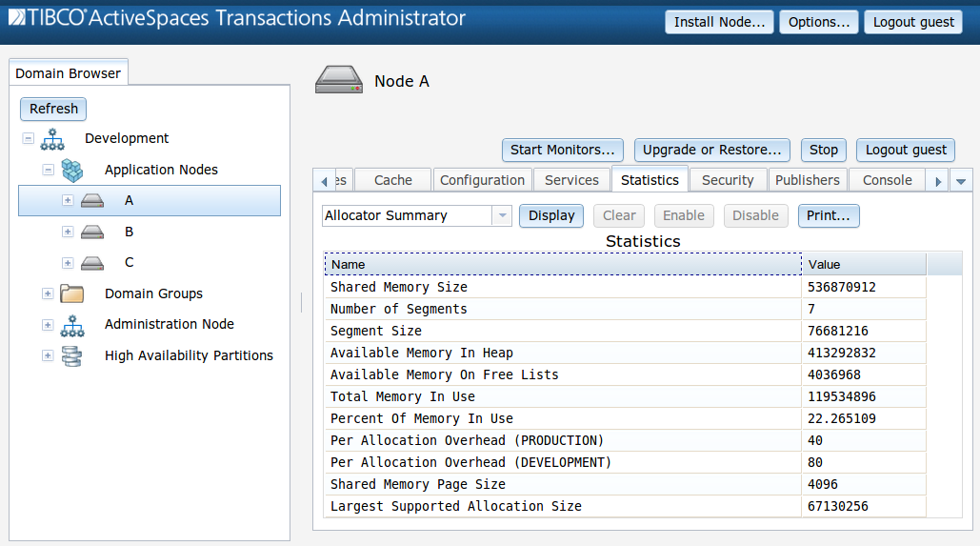Expand the Administration Node entry
The image size is (980, 546).
[48, 325]
